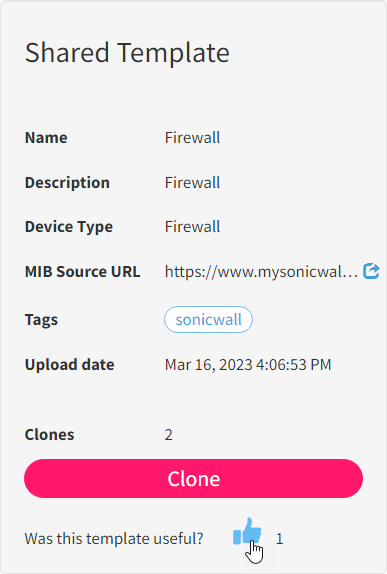This screenshot has width=387, height=574.
Task: Click the clones count value 2
Action: pyautogui.click(x=168, y=435)
